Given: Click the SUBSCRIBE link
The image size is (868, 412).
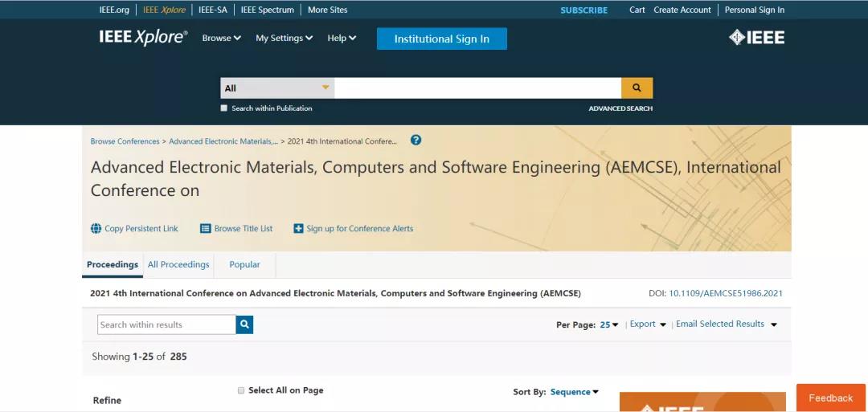Looking at the screenshot, I should [583, 10].
